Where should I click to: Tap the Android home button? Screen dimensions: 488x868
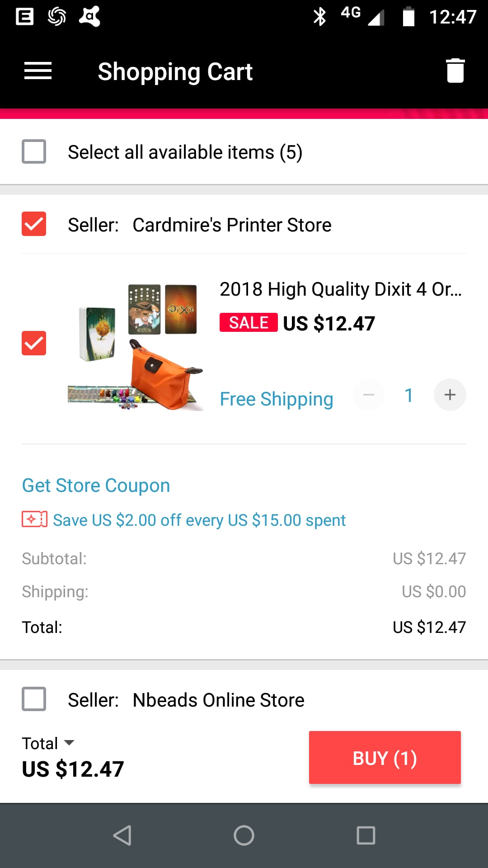pos(244,835)
